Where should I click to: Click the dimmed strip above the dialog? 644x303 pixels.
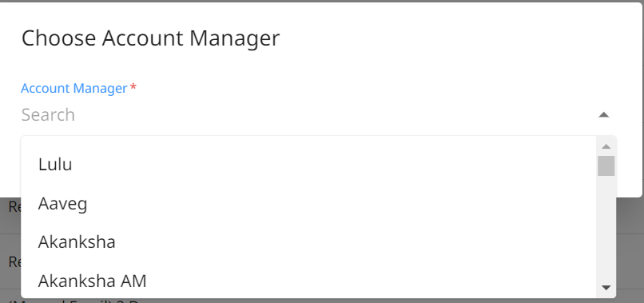pos(322,2)
